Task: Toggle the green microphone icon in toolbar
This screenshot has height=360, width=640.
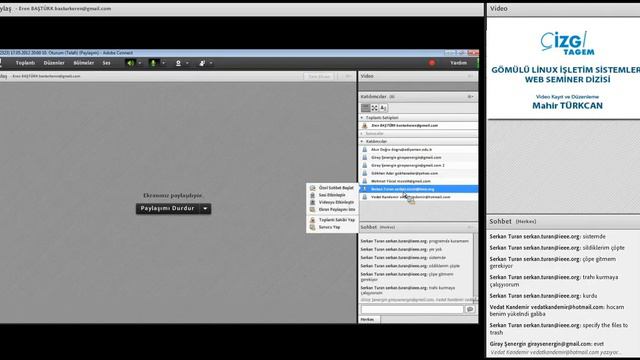Action: pyautogui.click(x=153, y=63)
